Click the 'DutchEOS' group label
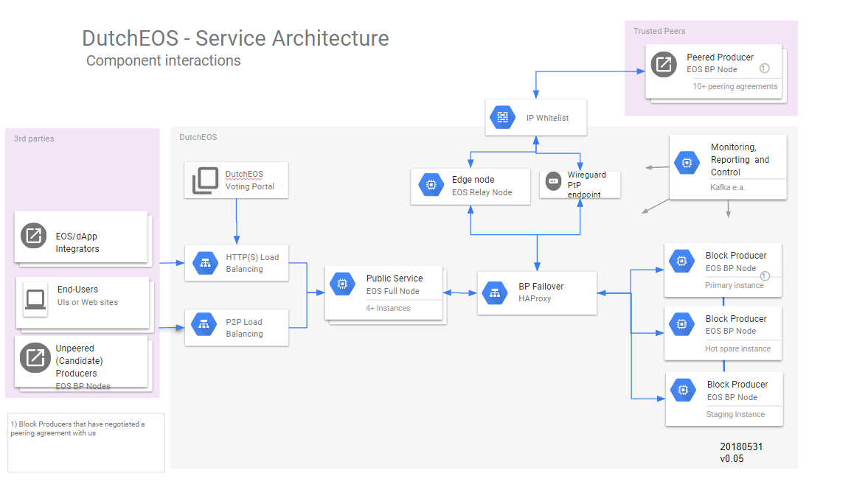Image resolution: width=868 pixels, height=487 pixels. click(198, 137)
